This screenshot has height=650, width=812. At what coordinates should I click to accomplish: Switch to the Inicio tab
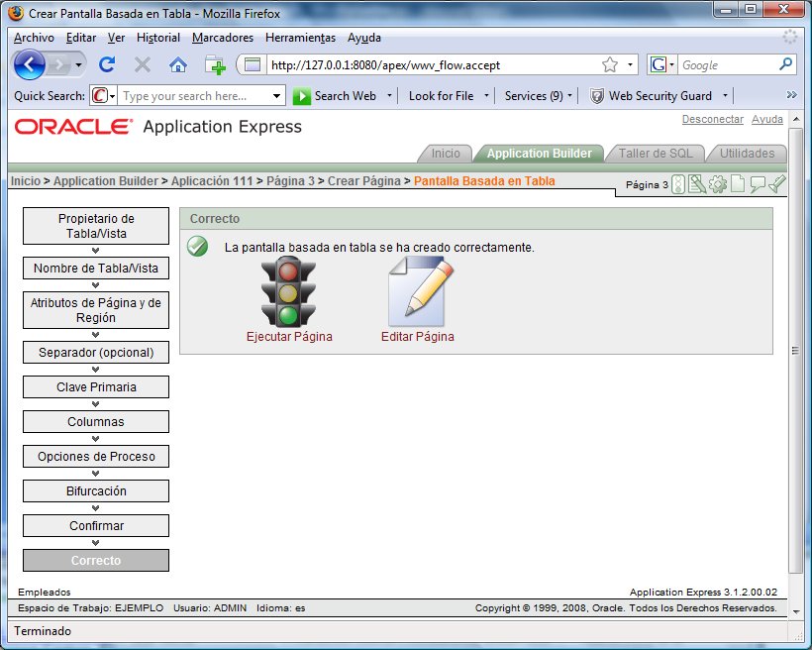click(446, 154)
